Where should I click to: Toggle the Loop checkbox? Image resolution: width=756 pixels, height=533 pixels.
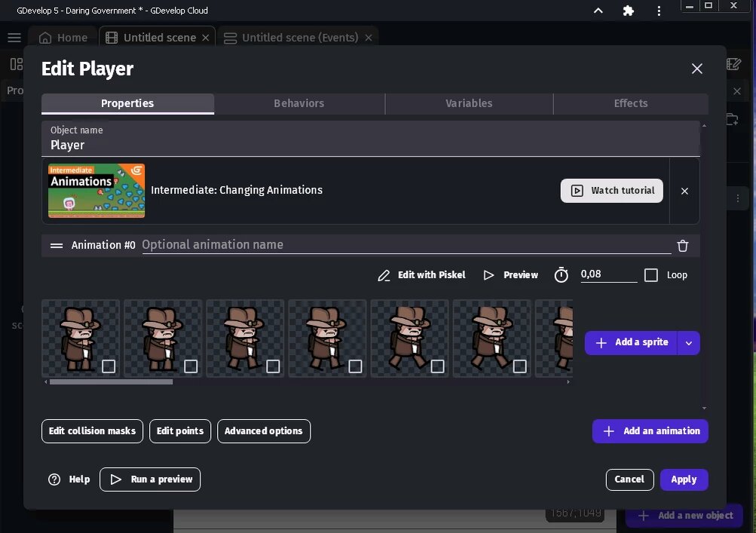click(651, 275)
